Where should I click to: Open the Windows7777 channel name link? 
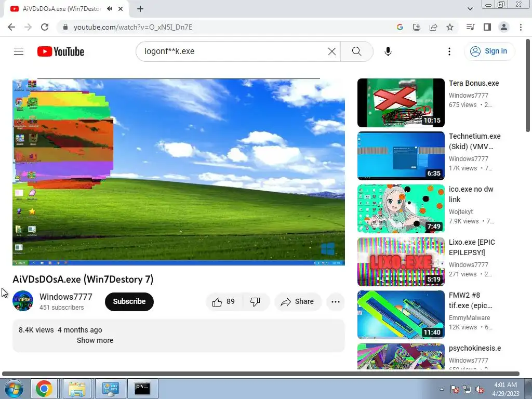coord(66,297)
